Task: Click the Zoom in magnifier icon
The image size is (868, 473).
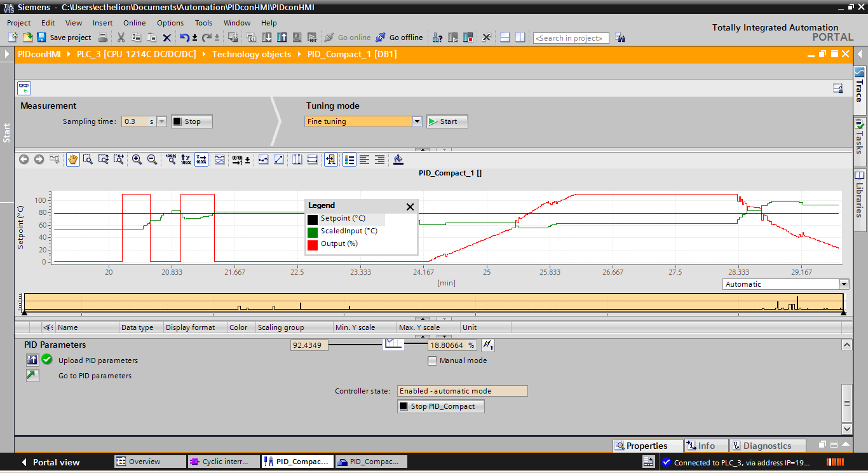Action: (137, 160)
